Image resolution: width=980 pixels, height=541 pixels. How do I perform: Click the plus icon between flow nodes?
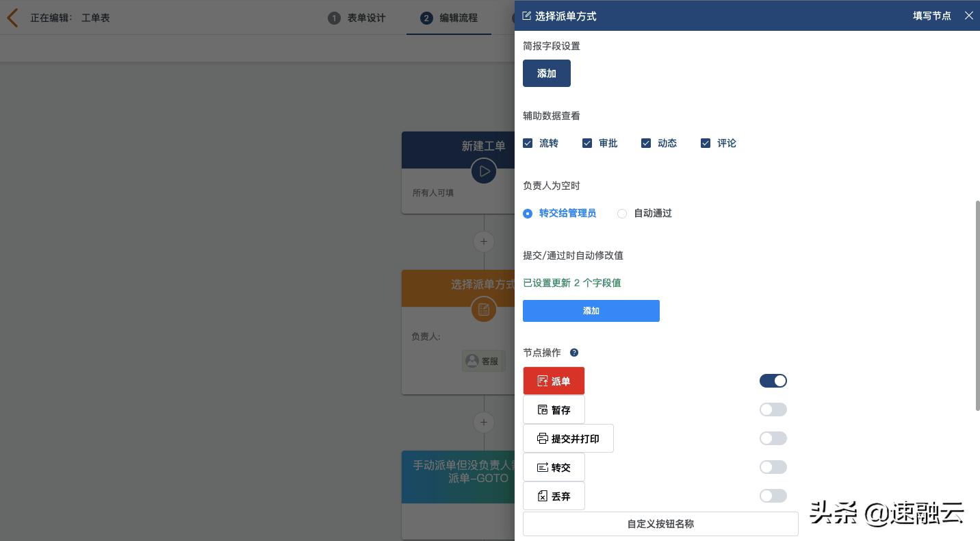484,242
